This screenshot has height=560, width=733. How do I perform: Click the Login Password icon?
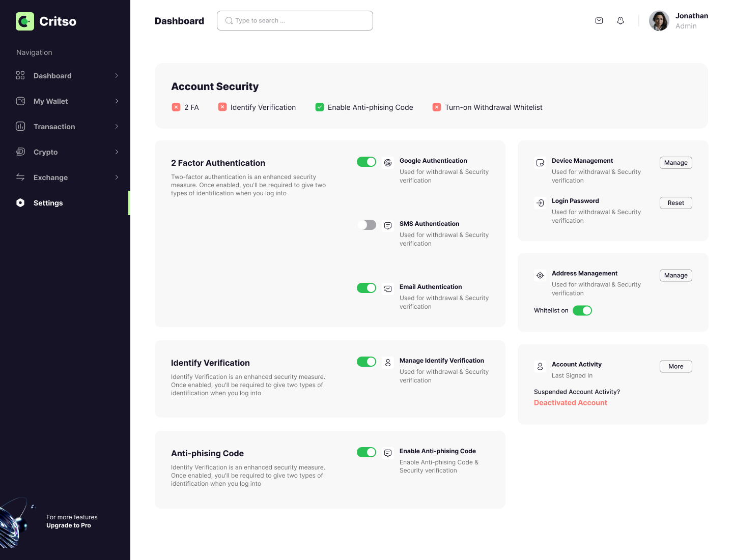[x=540, y=203]
